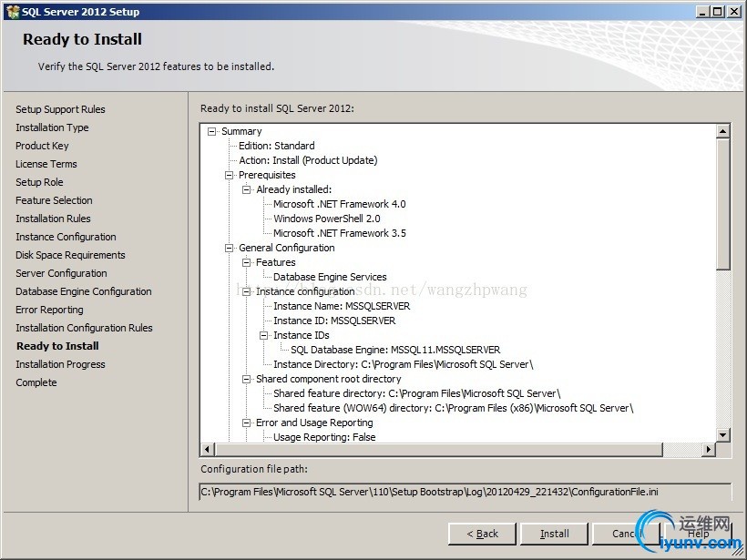Cancel the setup wizard
Viewport: 747px width, 560px height.
626,534
